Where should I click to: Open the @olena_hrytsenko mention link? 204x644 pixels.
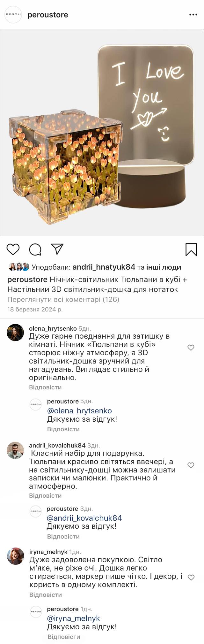79,411
